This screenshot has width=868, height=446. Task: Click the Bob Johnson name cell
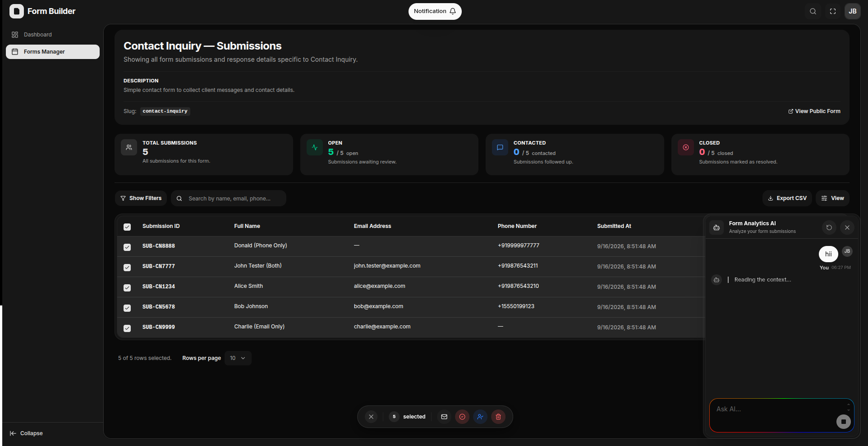(251, 306)
